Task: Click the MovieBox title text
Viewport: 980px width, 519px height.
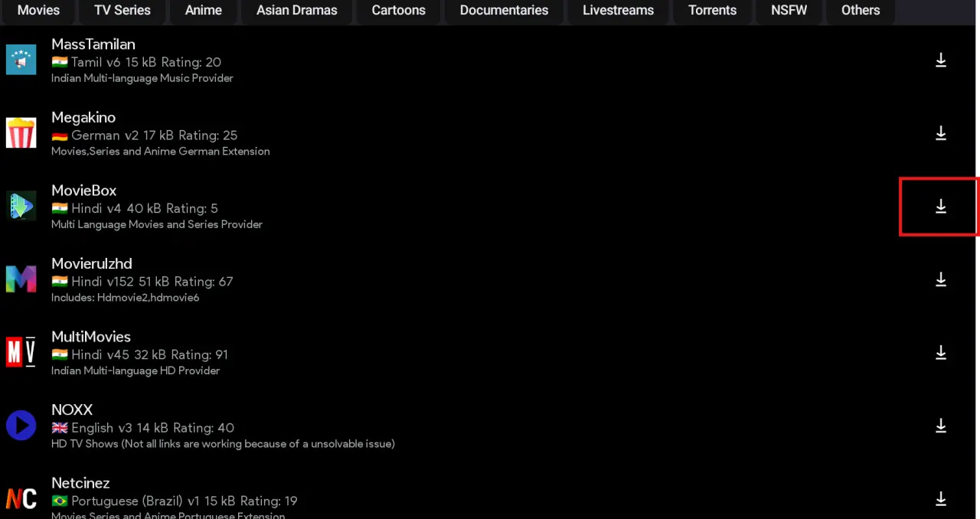Action: (x=84, y=191)
